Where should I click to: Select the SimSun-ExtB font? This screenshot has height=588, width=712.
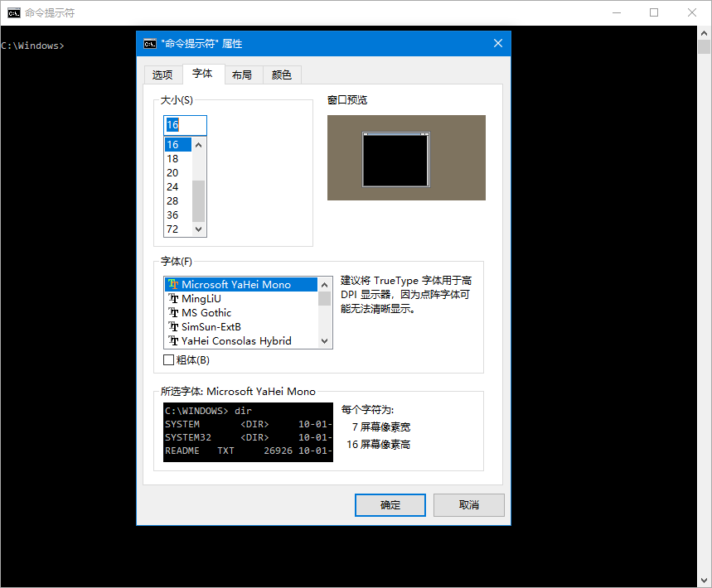pyautogui.click(x=240, y=326)
